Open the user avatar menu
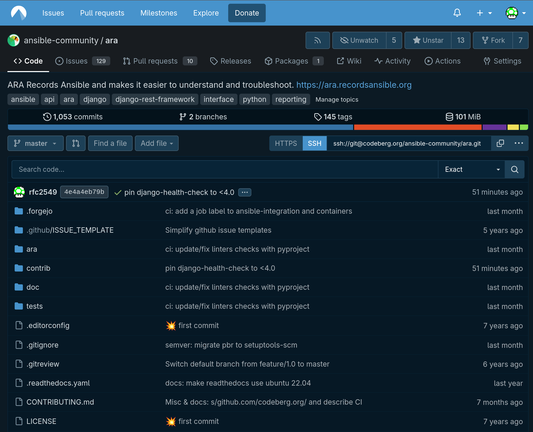 (x=515, y=13)
